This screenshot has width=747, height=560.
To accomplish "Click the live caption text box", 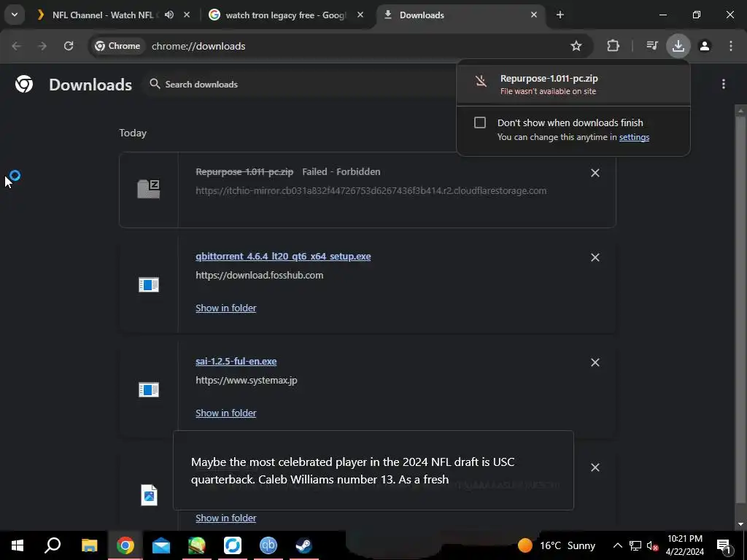I will coord(373,470).
